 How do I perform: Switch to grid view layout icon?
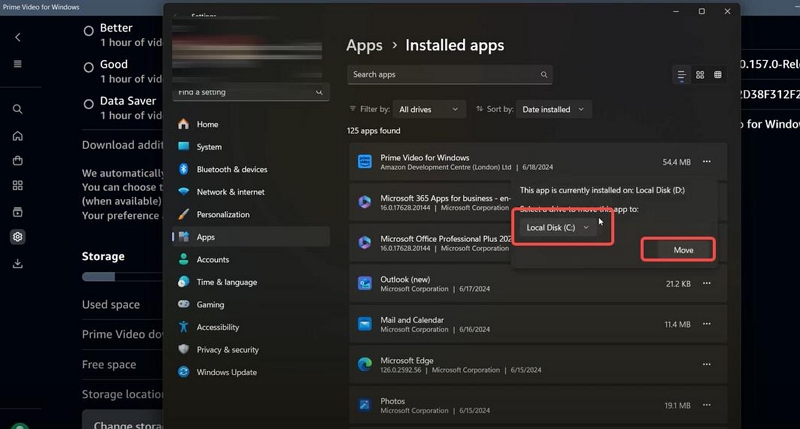click(700, 75)
